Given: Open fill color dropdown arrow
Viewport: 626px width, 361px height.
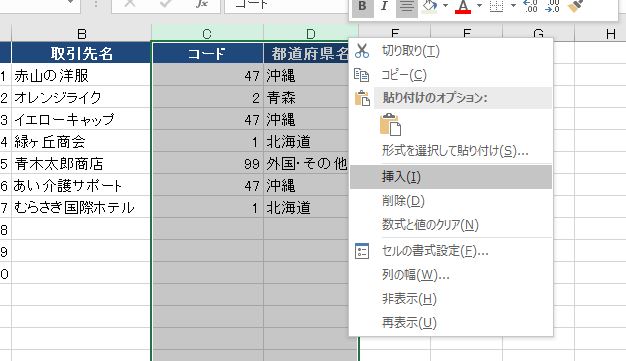Looking at the screenshot, I should point(446,6).
